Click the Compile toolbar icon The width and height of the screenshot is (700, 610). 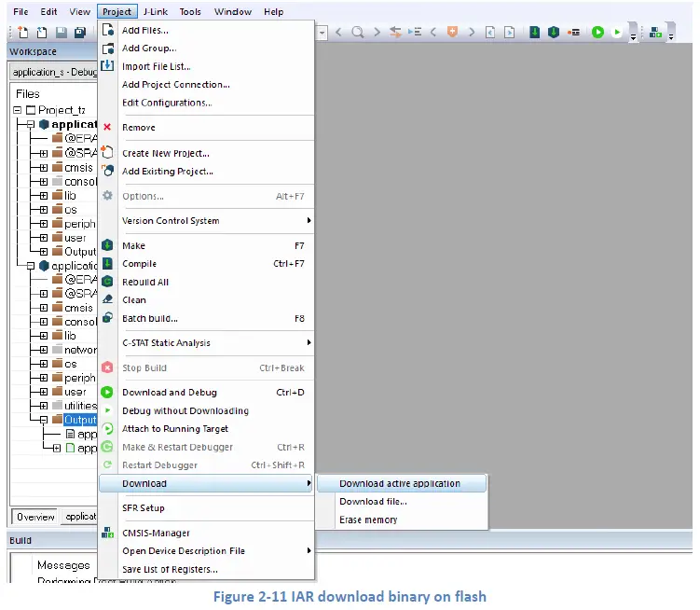tap(534, 32)
